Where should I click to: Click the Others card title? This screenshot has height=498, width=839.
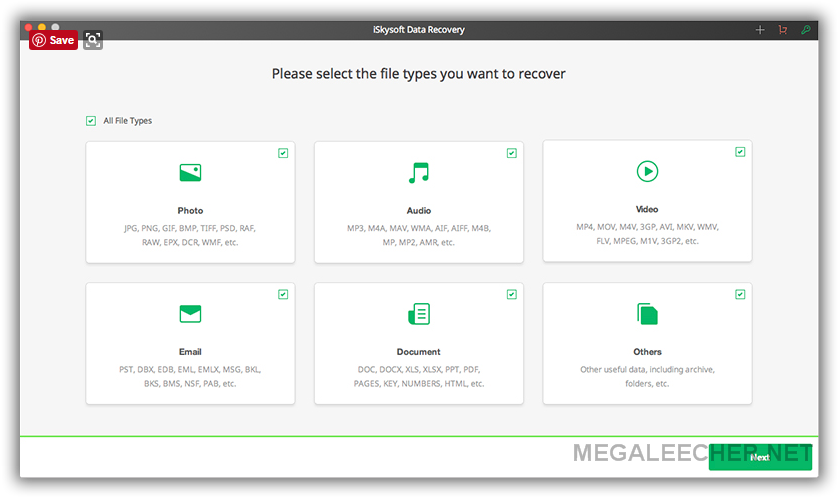coord(647,352)
